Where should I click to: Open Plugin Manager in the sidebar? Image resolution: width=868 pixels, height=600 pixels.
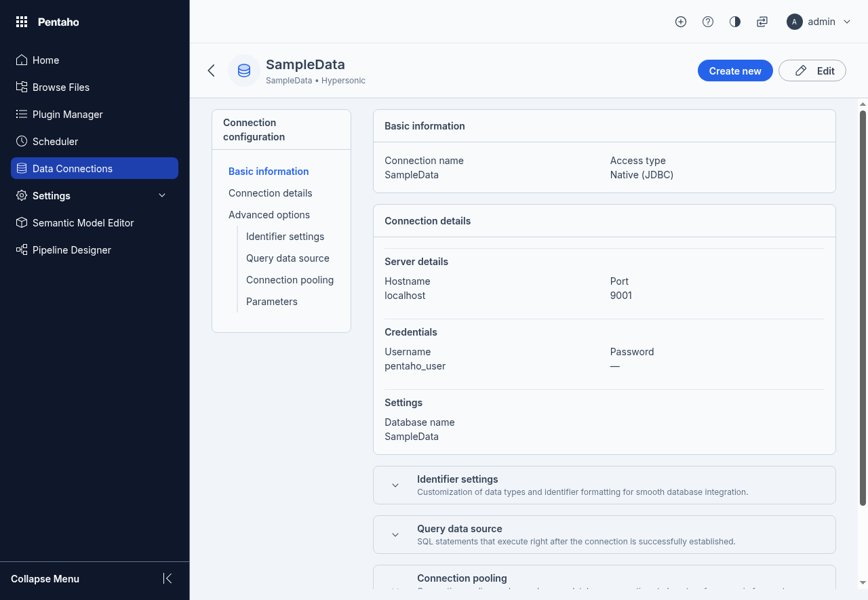[67, 114]
